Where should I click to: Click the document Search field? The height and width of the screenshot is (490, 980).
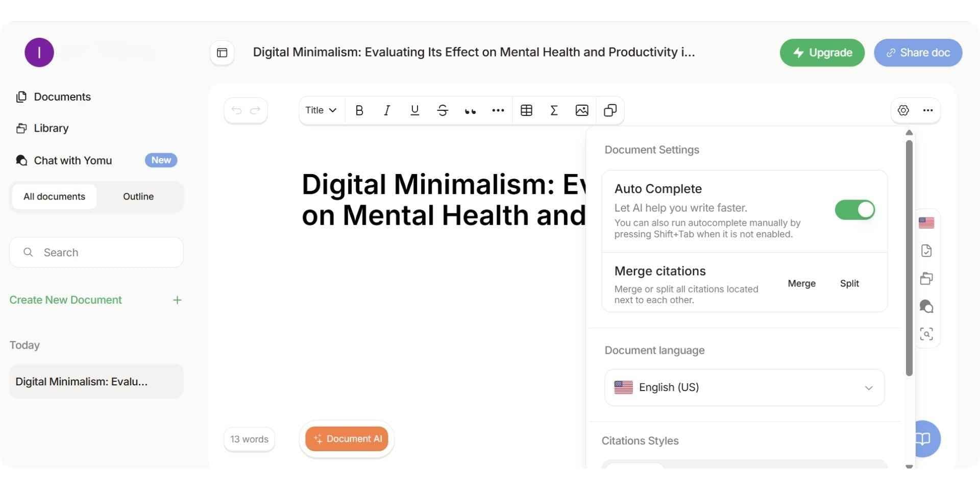pos(96,252)
